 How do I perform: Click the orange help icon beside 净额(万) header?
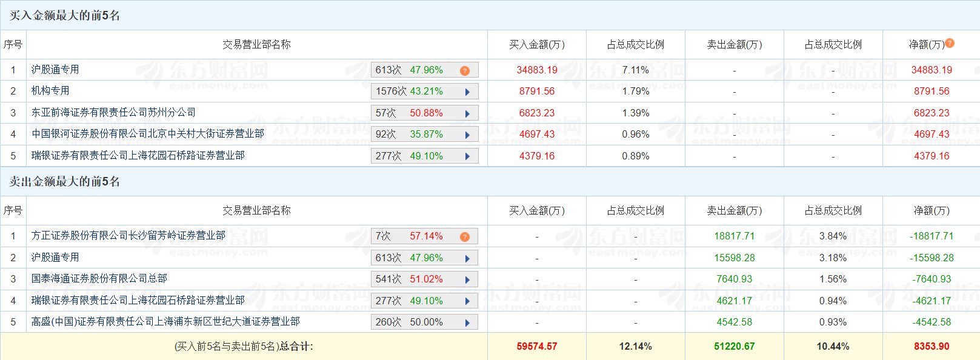click(x=950, y=43)
